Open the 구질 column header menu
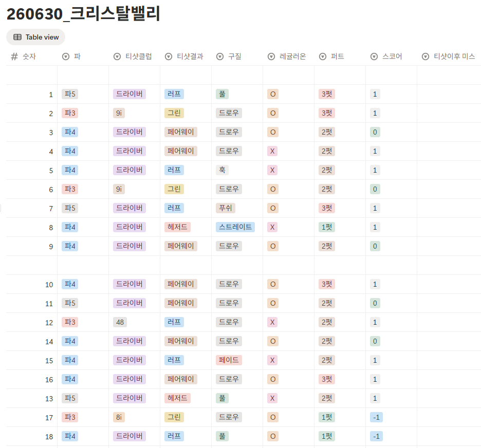Screen dimensions: 481x448 pos(237,57)
